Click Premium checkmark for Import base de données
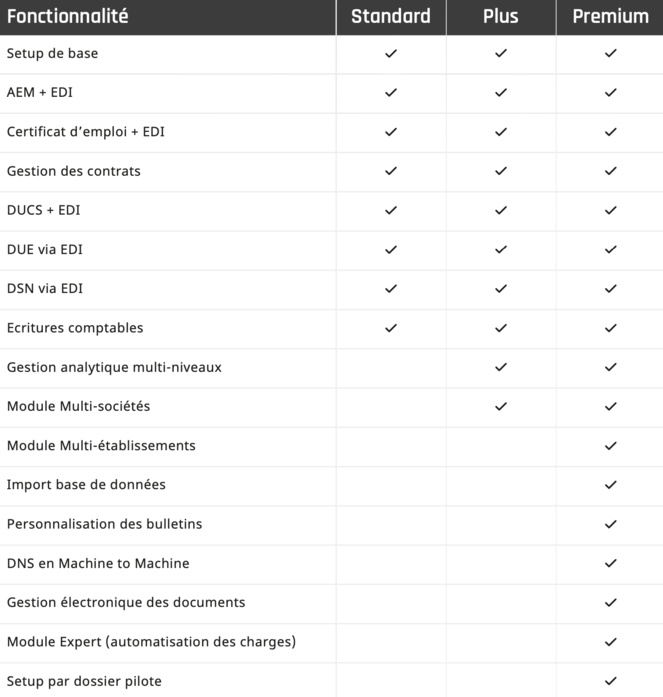The image size is (663, 697). (x=611, y=485)
